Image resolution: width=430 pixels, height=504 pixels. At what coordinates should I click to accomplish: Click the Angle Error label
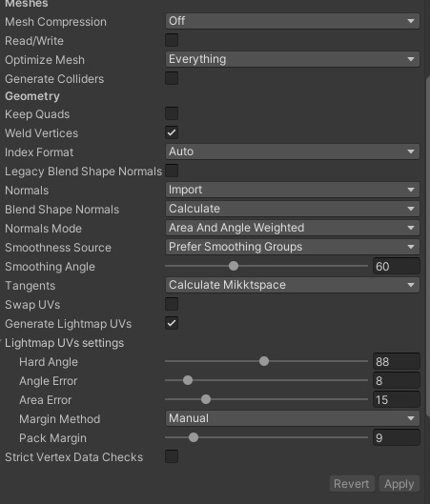pos(49,381)
